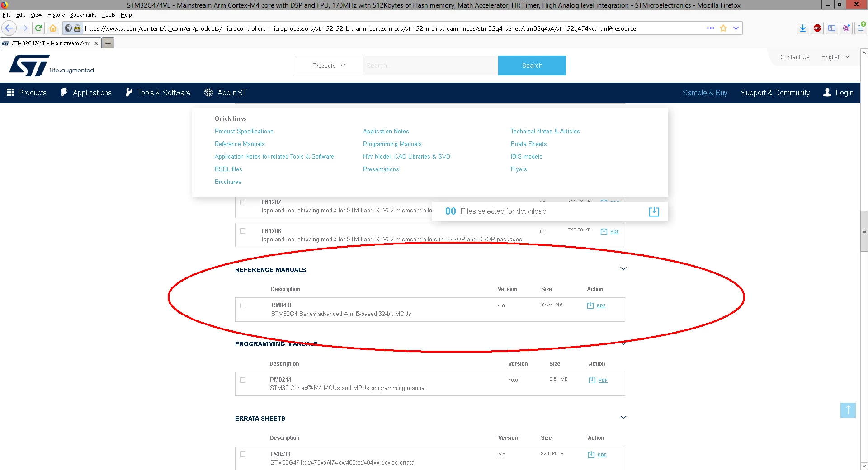Viewport: 868px width, 470px height.
Task: Open Support & Community
Action: click(775, 93)
